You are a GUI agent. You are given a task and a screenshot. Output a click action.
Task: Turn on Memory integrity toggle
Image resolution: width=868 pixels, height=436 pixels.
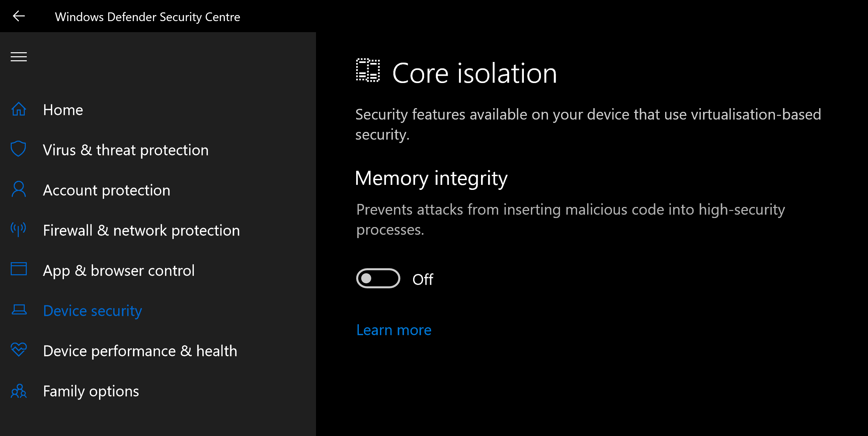(378, 279)
